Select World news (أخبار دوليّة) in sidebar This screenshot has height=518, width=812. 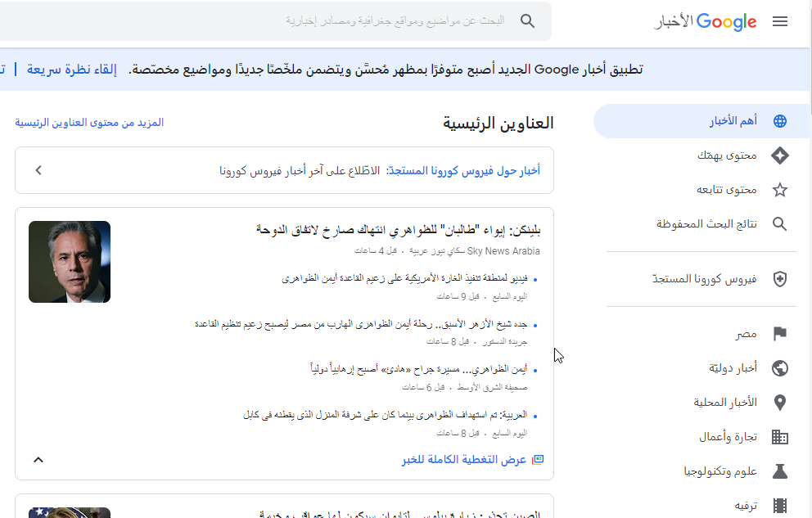[x=733, y=368]
